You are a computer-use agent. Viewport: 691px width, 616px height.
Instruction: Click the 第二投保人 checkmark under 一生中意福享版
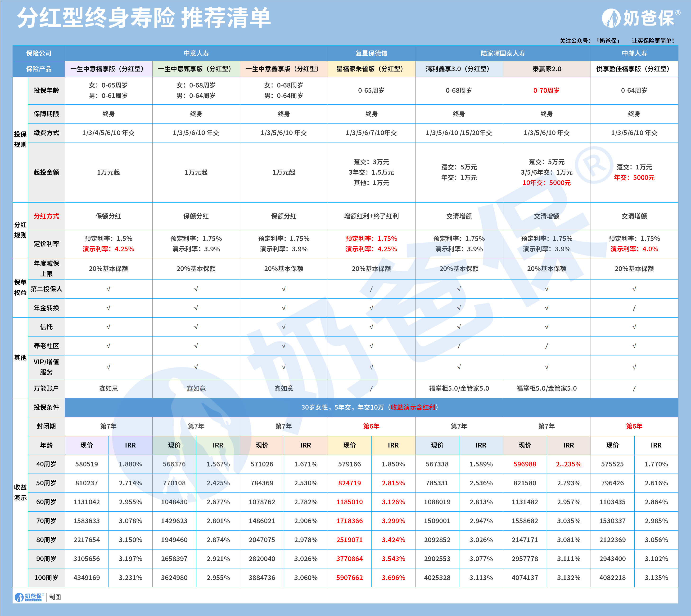[x=108, y=289]
